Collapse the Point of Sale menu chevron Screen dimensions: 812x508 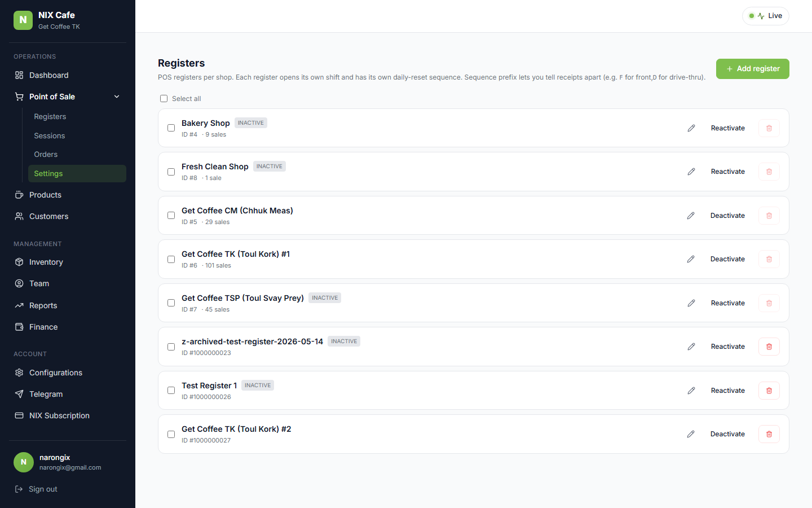[117, 97]
